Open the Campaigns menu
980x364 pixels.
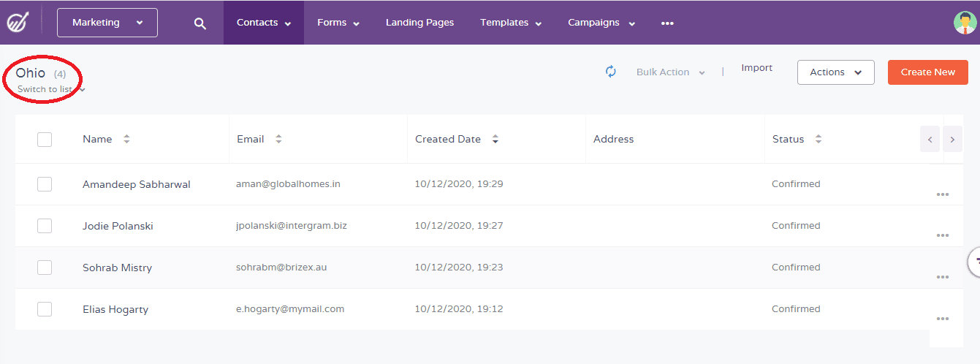(x=601, y=23)
